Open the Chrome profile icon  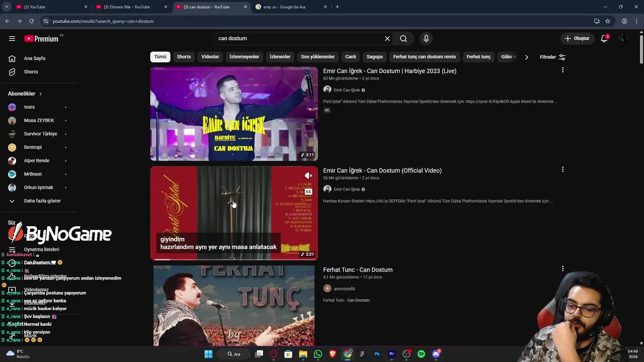point(624,21)
